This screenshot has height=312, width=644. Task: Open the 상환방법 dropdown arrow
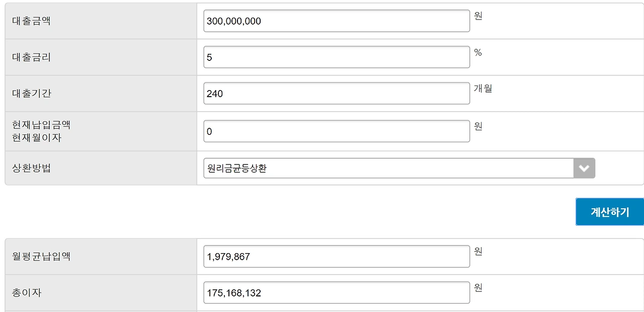click(584, 168)
